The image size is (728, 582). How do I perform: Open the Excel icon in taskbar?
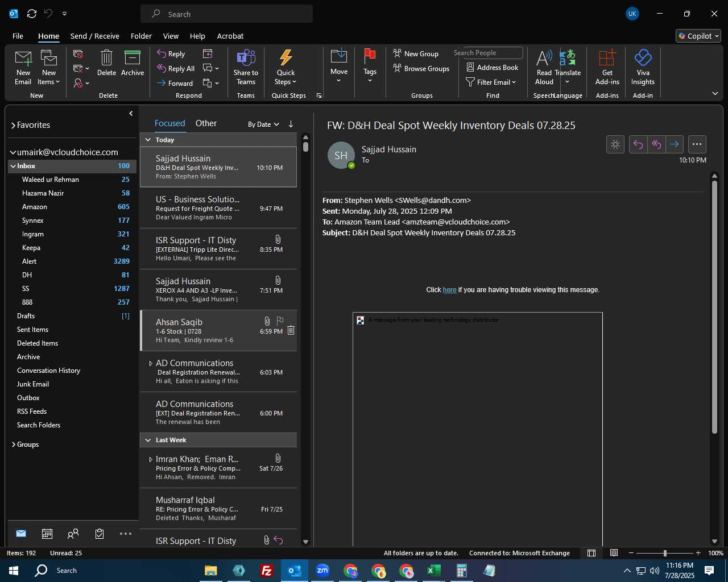[x=433, y=571]
